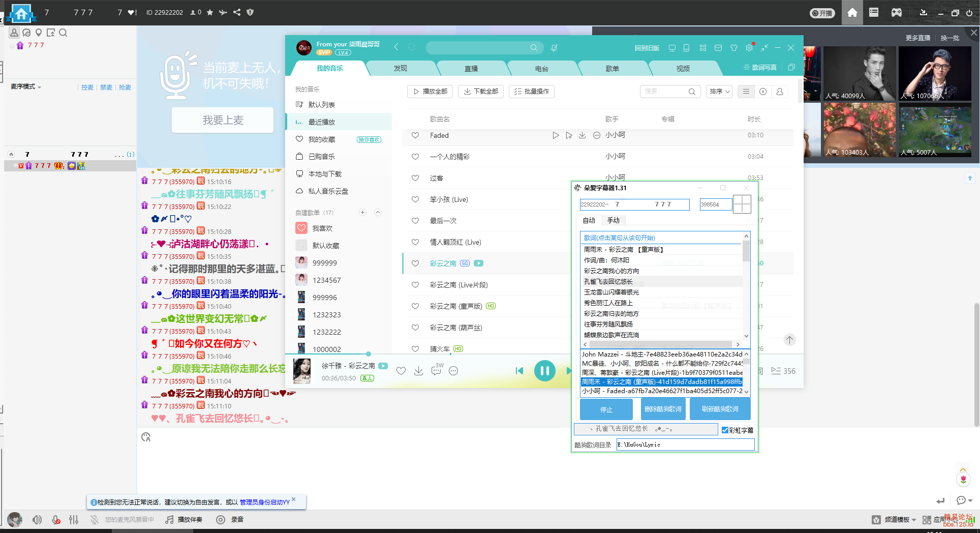Add a new self-built playlist
Screen dimensions: 980x533
point(362,213)
